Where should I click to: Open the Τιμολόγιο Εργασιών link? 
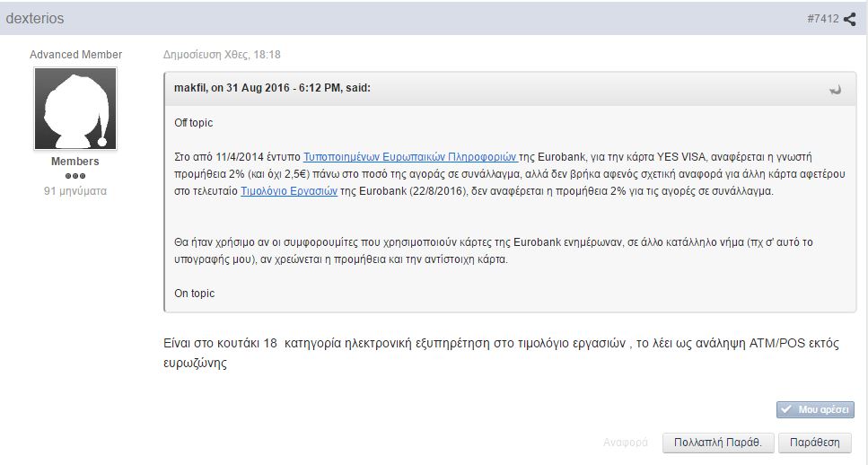[289, 191]
